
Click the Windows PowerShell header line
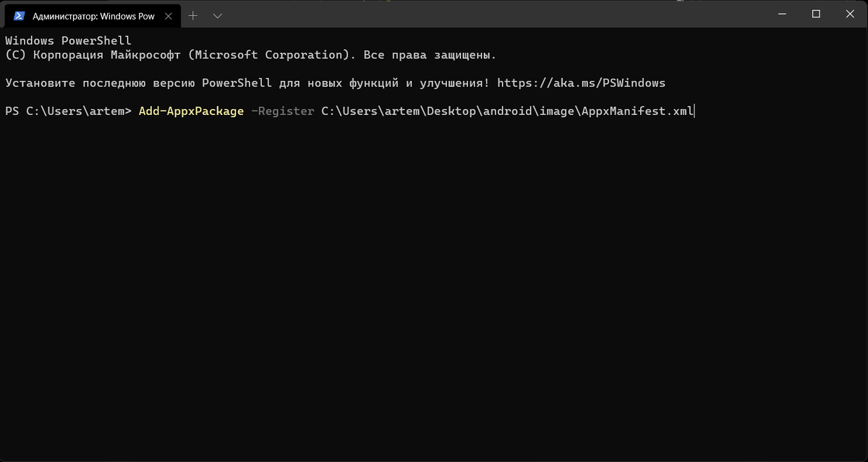click(68, 40)
